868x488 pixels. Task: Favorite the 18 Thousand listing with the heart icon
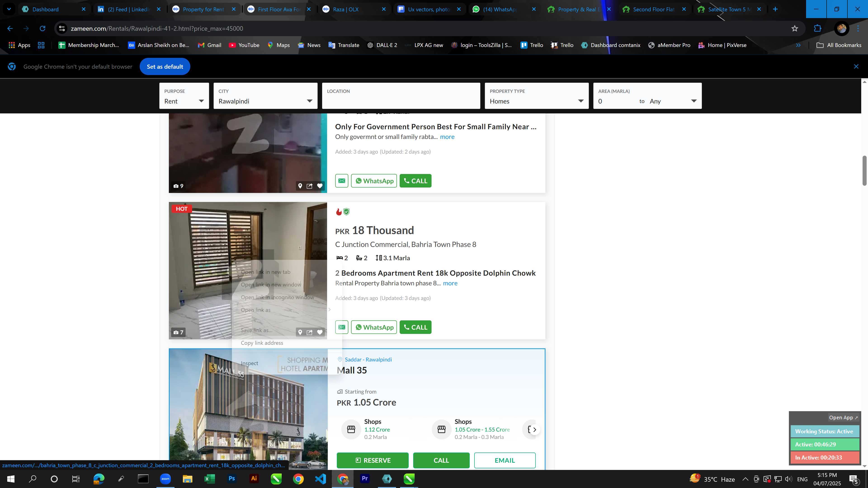pos(319,332)
